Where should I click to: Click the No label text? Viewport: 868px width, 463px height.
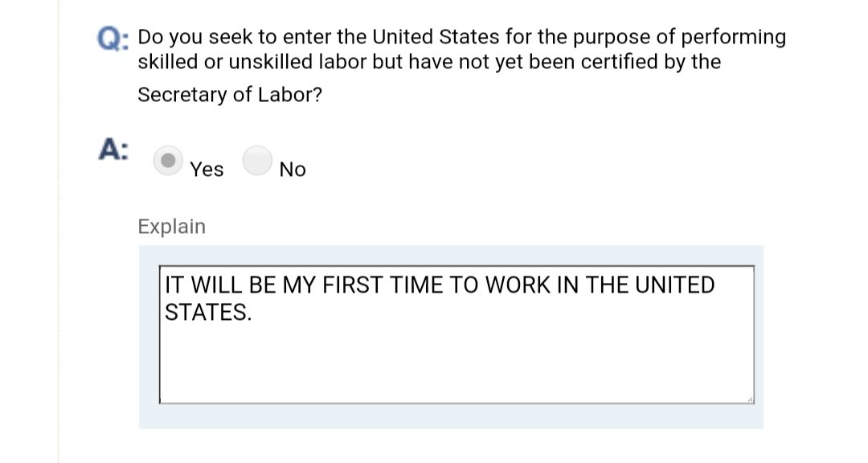click(x=293, y=170)
